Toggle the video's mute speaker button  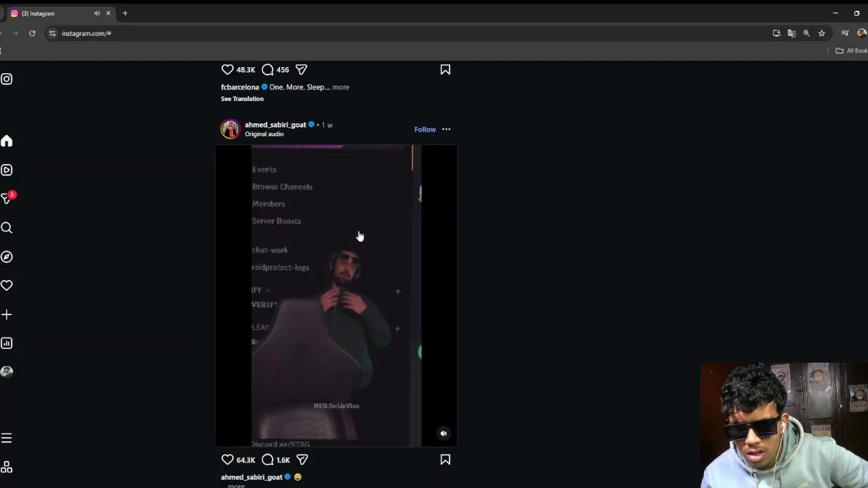(x=443, y=433)
